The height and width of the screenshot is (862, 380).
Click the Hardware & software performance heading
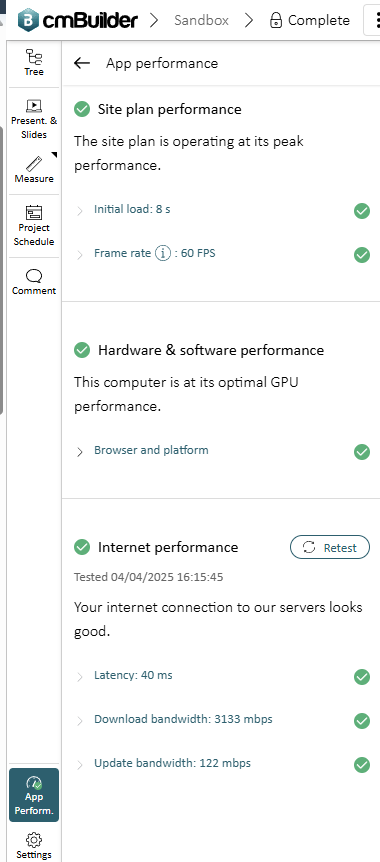(211, 350)
